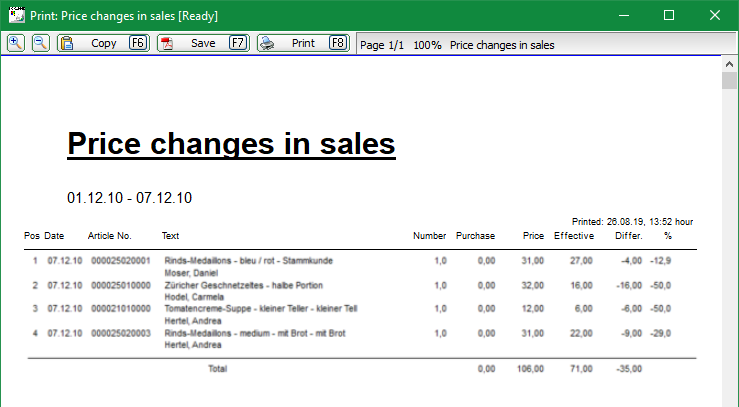Click the PDF Save icon
Image resolution: width=739 pixels, height=407 pixels.
point(167,43)
